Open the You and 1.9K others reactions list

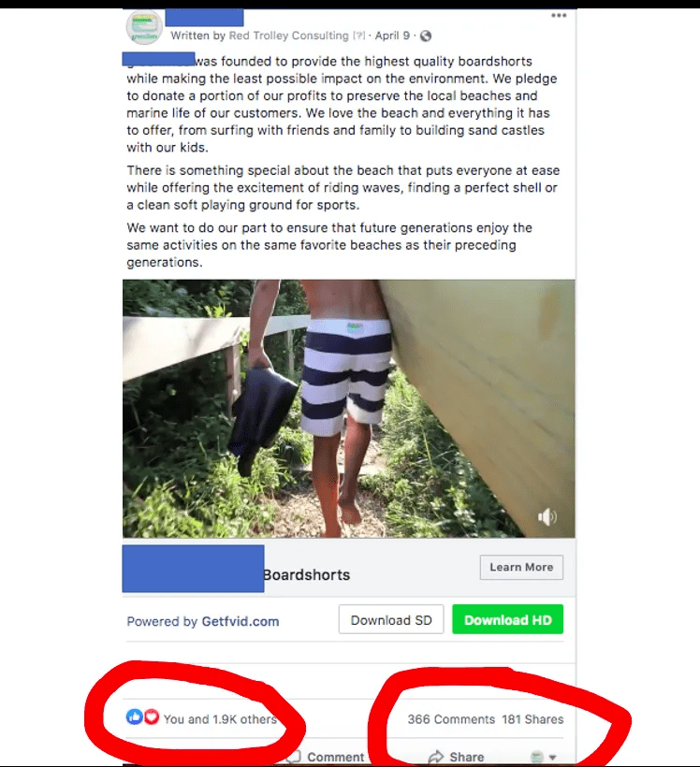(220, 719)
